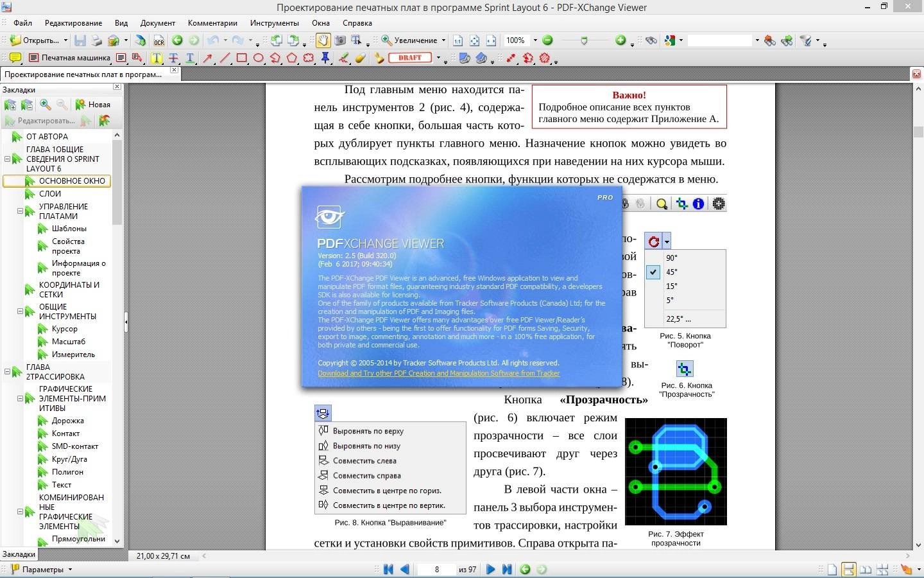Click the Fit Page icon
The width and height of the screenshot is (924, 578).
475,40
